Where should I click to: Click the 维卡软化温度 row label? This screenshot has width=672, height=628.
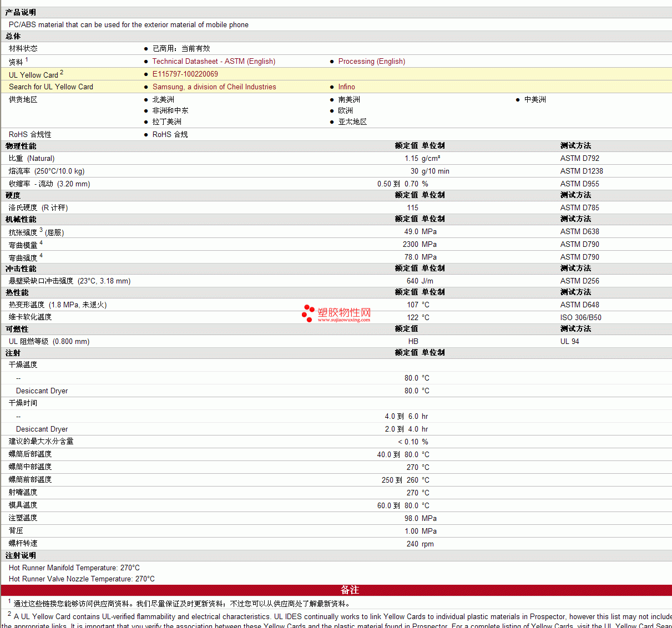[x=30, y=317]
